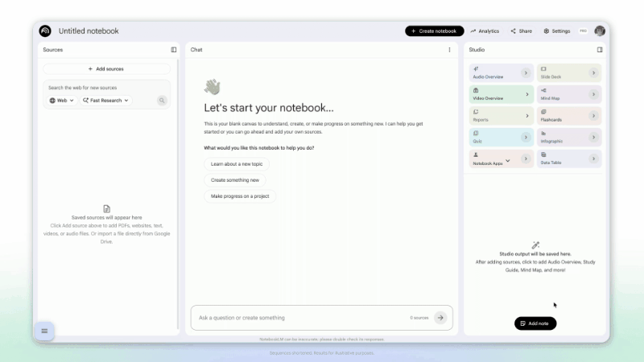This screenshot has height=362, width=644.
Task: Open the Infographic tile
Action: [x=569, y=137]
